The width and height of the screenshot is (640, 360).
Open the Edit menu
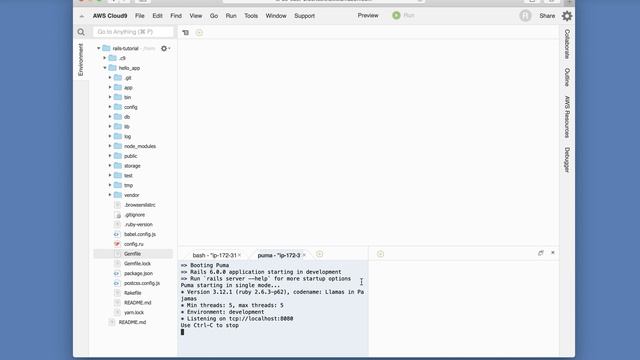(158, 16)
